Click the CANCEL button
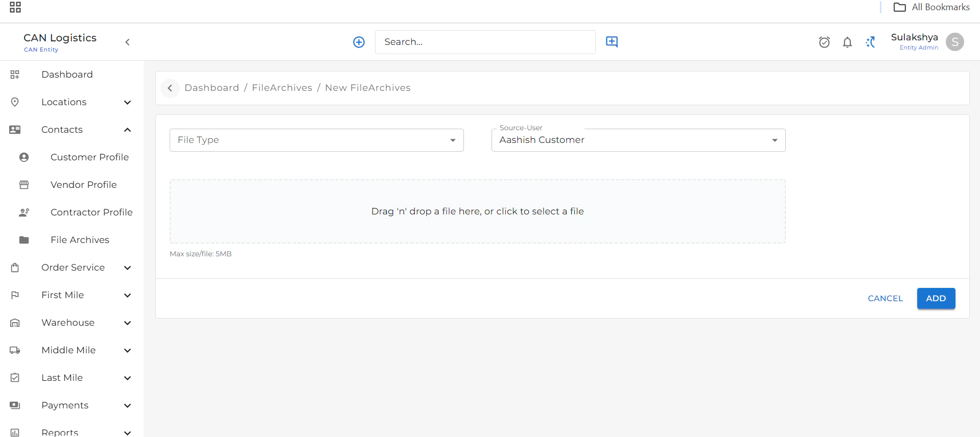 point(885,298)
